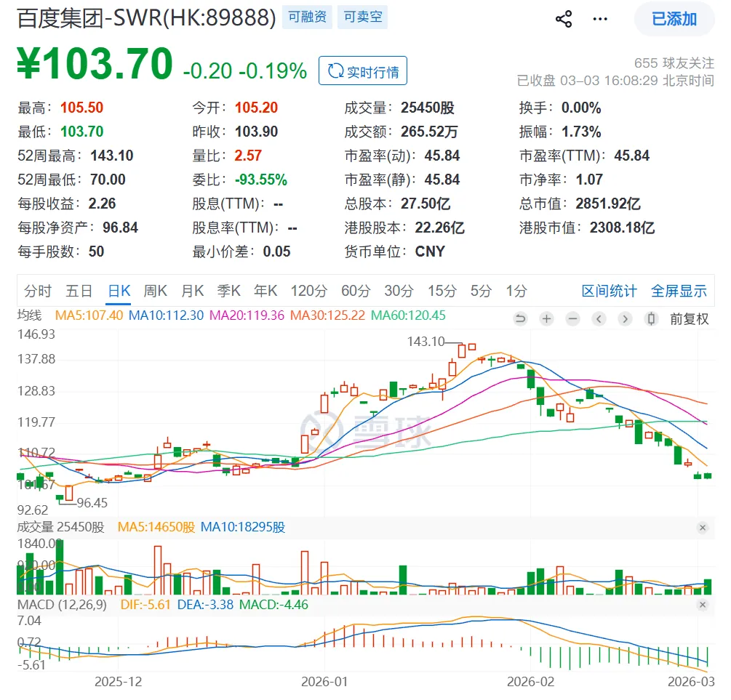
Task: Click the 委比 value -93.55%
Action: (261, 180)
